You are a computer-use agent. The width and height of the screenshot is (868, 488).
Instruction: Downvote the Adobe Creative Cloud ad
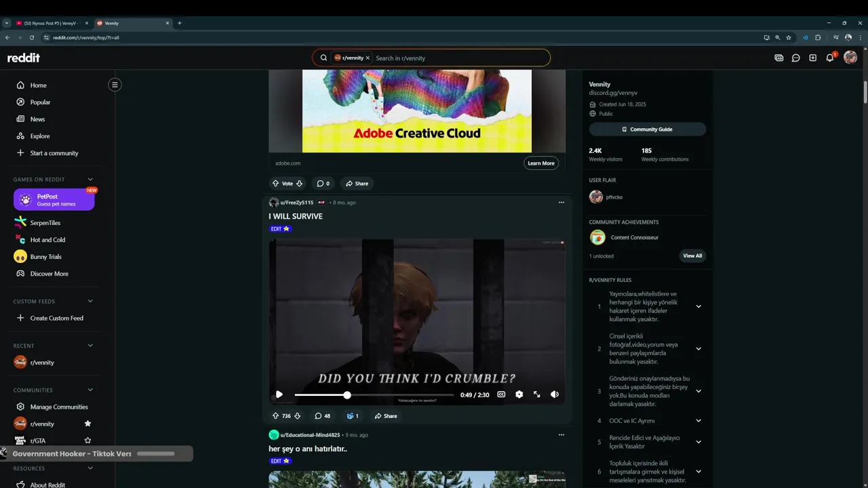[299, 183]
